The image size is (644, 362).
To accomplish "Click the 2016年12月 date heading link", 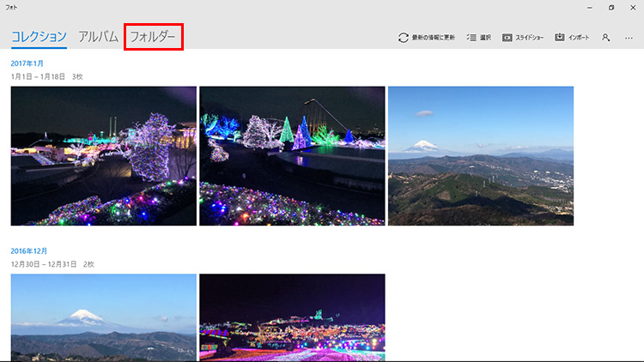I will (x=29, y=250).
